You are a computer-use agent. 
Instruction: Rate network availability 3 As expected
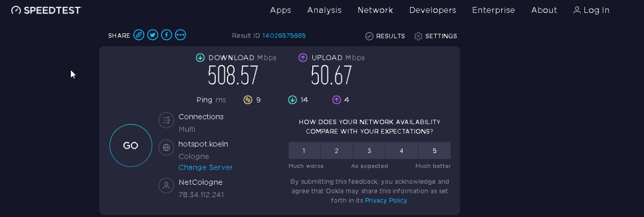click(369, 150)
